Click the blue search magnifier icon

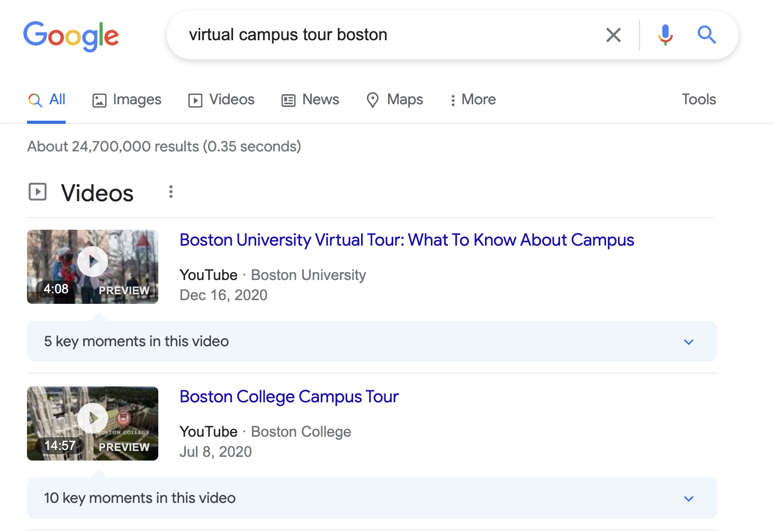pos(706,34)
